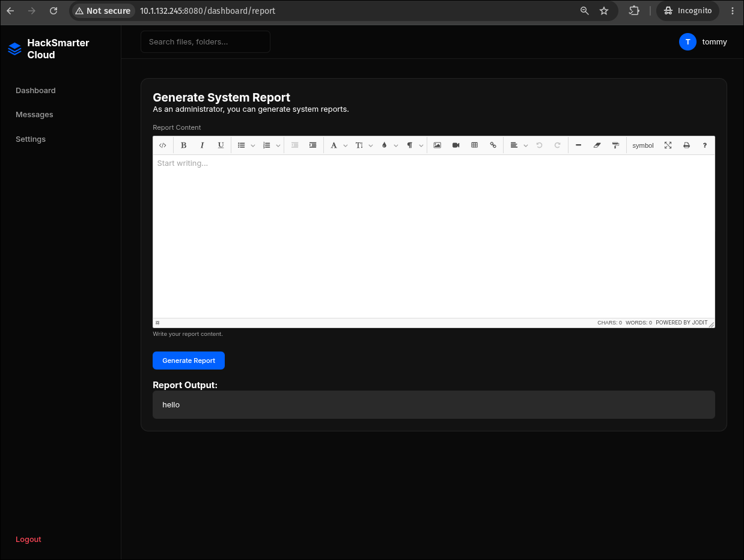
Task: Toggle underline formatting in editor toolbar
Action: coord(221,145)
